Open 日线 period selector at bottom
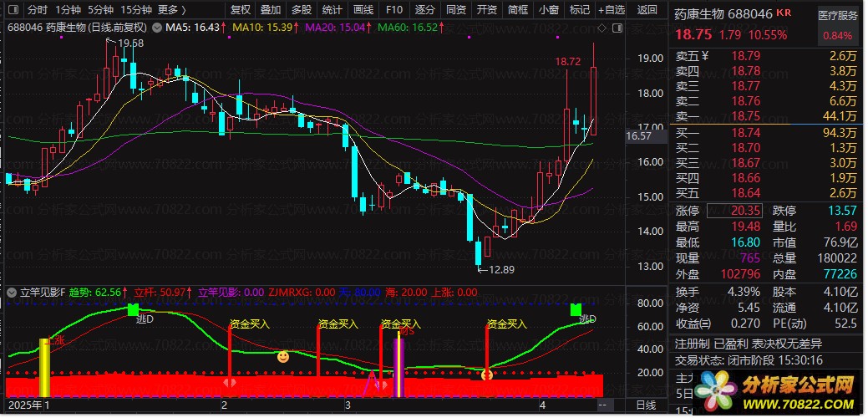Image resolution: width=868 pixels, height=418 pixels. (x=646, y=405)
